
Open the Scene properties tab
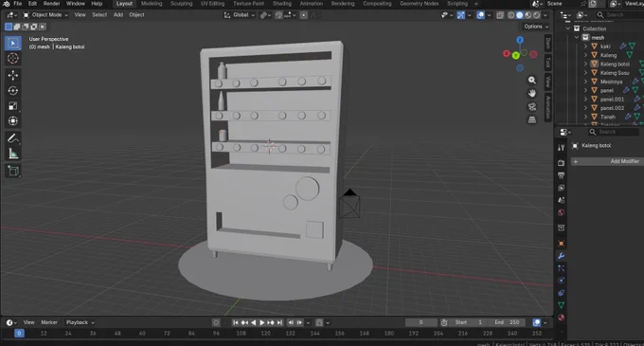[x=561, y=200]
